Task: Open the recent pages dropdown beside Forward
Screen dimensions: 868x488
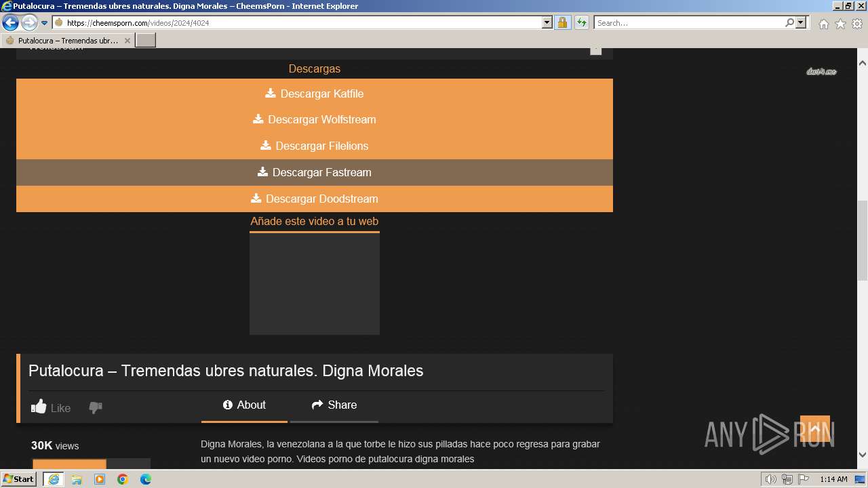Action: 45,23
